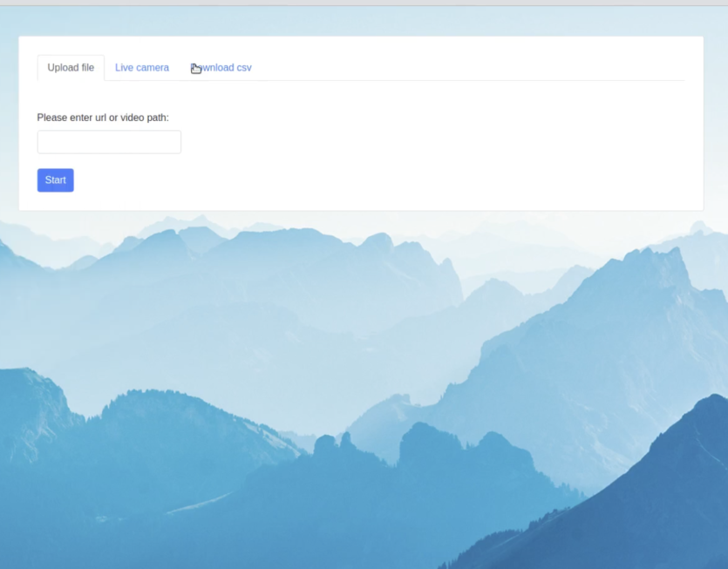Image resolution: width=728 pixels, height=569 pixels.
Task: Return to the active Upload file tab
Action: 71,68
